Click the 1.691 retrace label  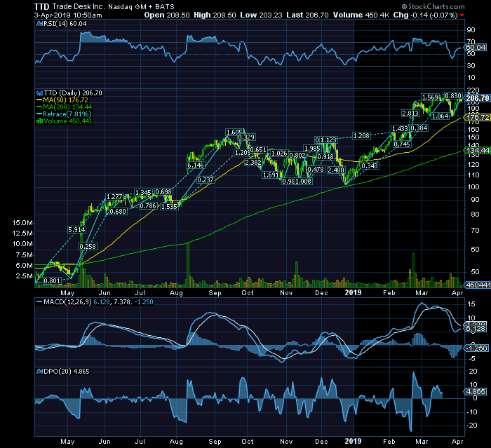pyautogui.click(x=271, y=175)
